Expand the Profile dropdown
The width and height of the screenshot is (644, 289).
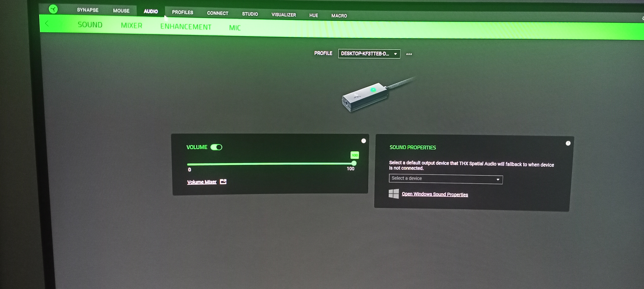tap(369, 54)
